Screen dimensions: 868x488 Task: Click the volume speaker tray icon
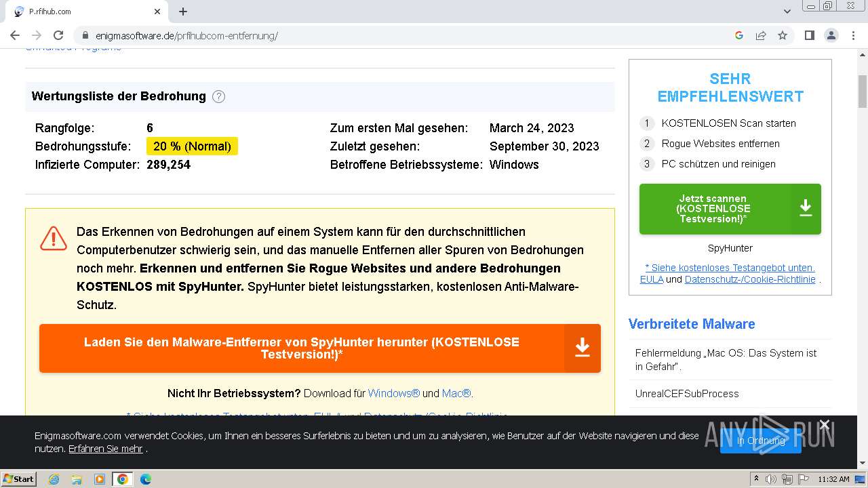click(x=771, y=479)
